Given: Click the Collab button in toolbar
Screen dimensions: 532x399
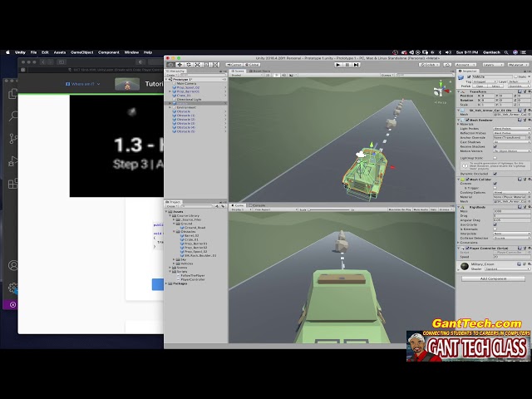Looking at the screenshot, I should click(429, 65).
